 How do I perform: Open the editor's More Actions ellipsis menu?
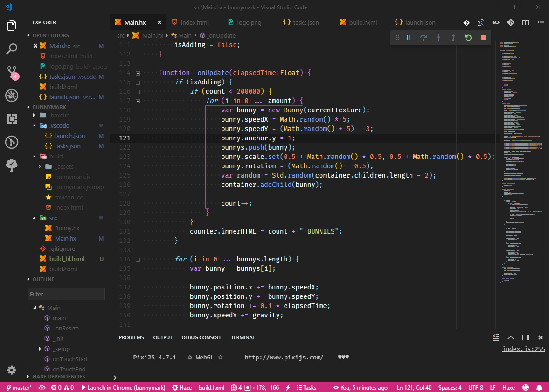[541, 22]
